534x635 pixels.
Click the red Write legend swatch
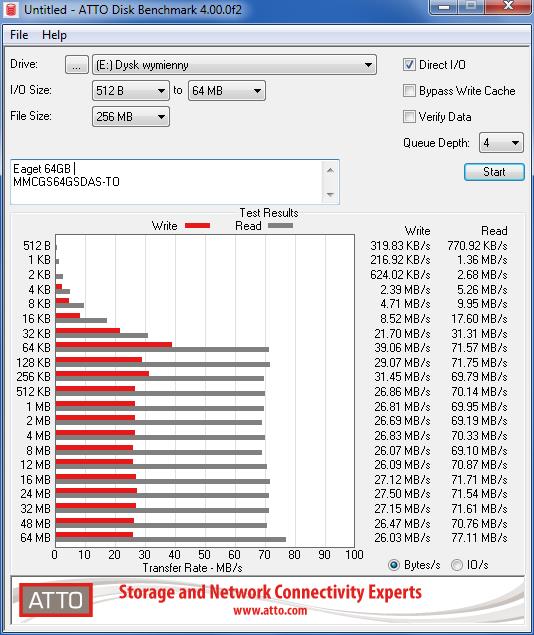198,226
